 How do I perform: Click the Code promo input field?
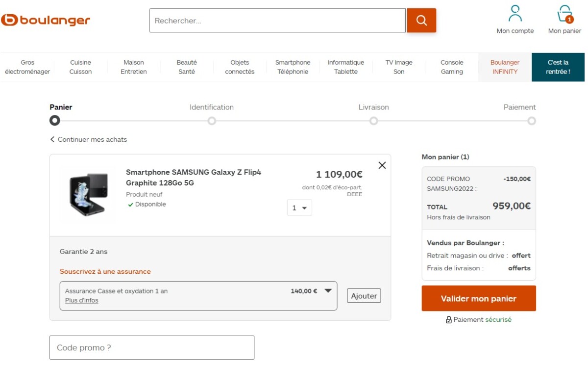pyautogui.click(x=152, y=348)
